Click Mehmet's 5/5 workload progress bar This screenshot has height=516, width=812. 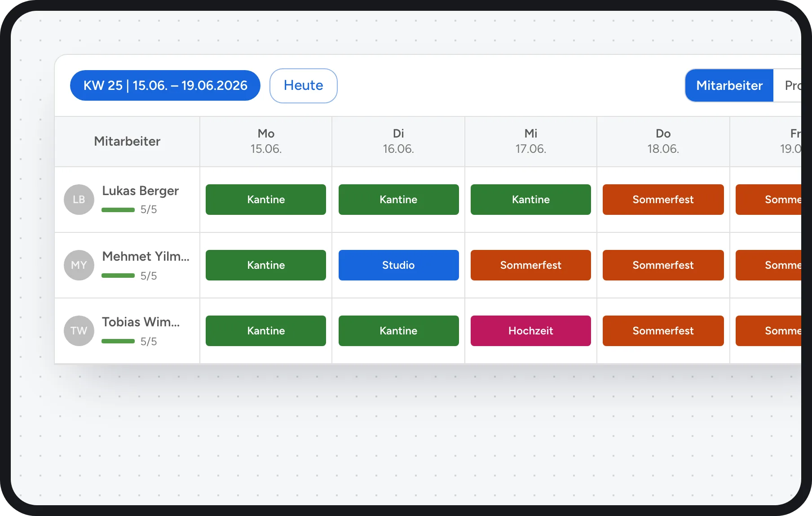pyautogui.click(x=118, y=276)
